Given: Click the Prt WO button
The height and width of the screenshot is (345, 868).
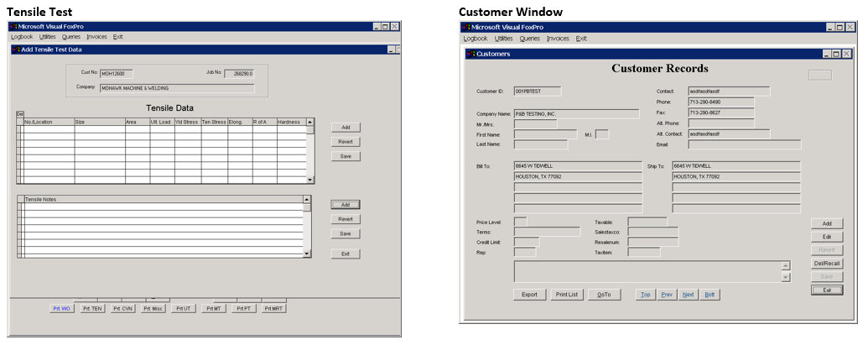Looking at the screenshot, I should pyautogui.click(x=61, y=309).
